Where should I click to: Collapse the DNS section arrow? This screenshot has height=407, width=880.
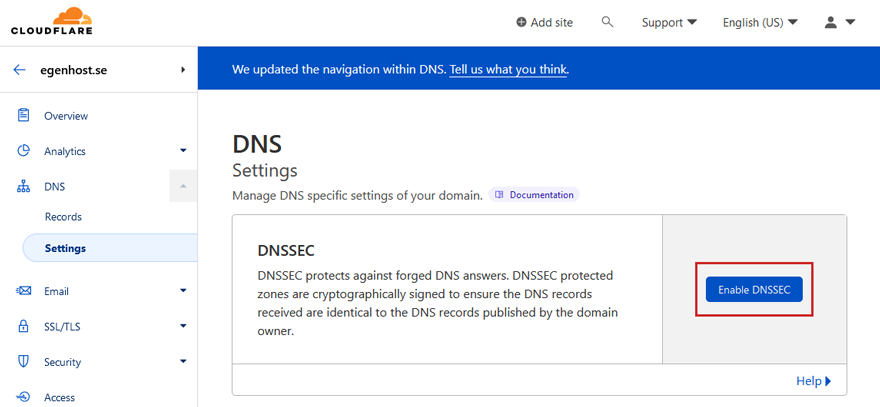pyautogui.click(x=183, y=186)
